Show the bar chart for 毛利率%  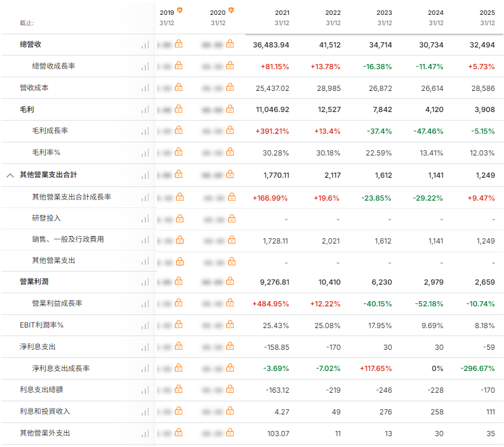coord(145,153)
